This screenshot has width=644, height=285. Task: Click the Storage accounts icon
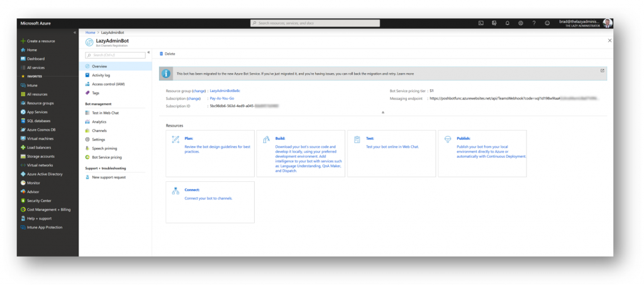click(23, 157)
